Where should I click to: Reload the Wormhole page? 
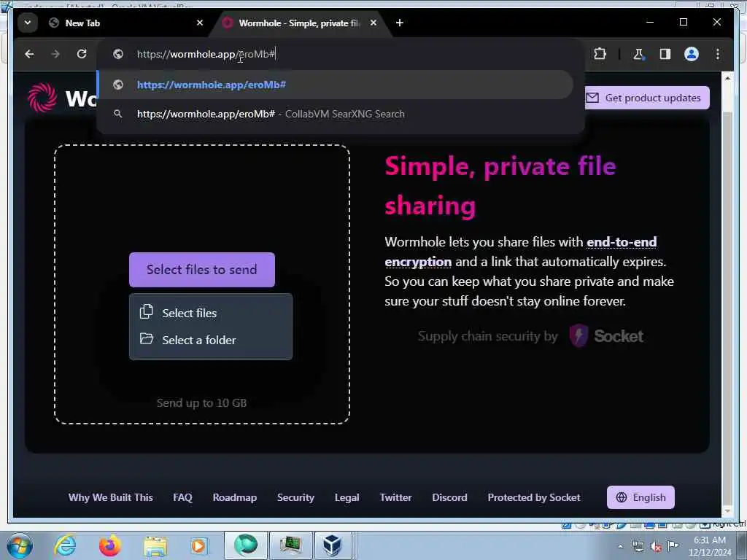pyautogui.click(x=82, y=54)
